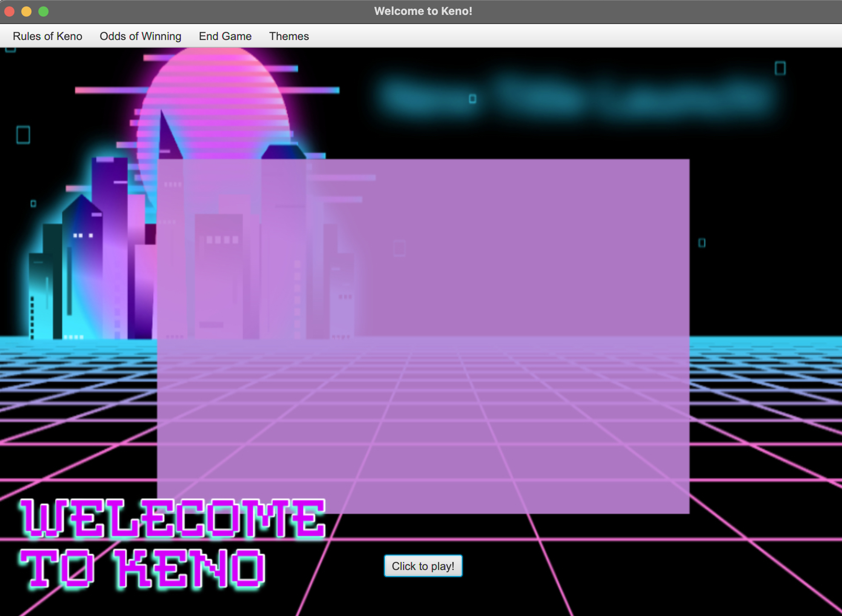Screen dimensions: 842x616
Task: Select End Game from the menu bar
Action: 225,36
